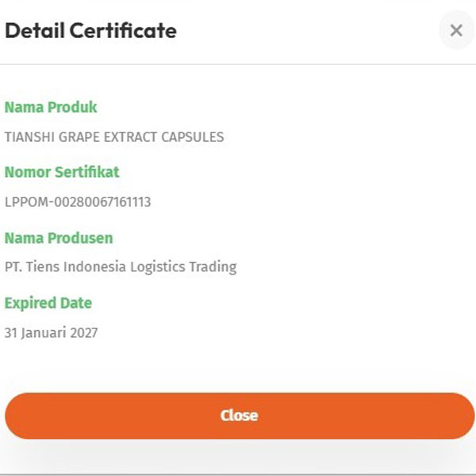Click the word Trading in producer name

click(213, 267)
